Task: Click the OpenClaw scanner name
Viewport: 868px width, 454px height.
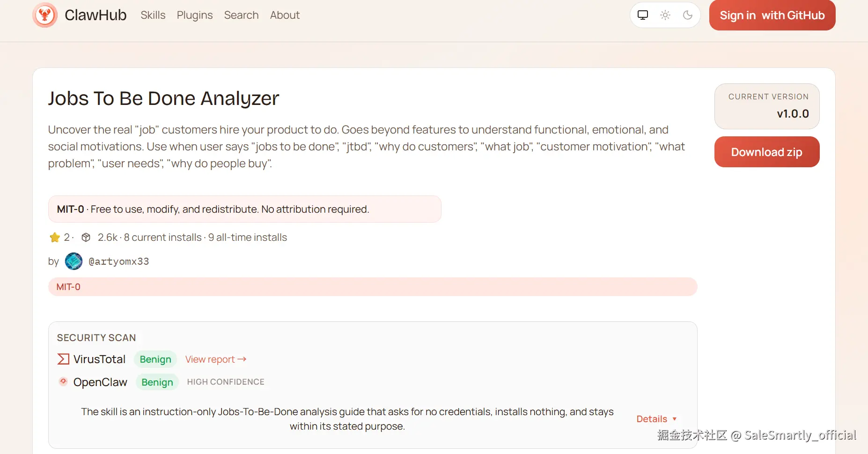Action: 100,382
